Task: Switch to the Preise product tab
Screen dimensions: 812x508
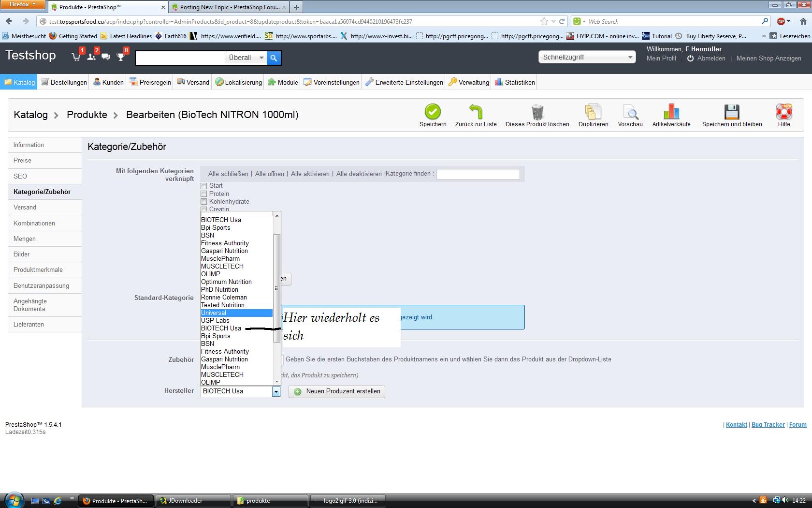Action: 45,161
